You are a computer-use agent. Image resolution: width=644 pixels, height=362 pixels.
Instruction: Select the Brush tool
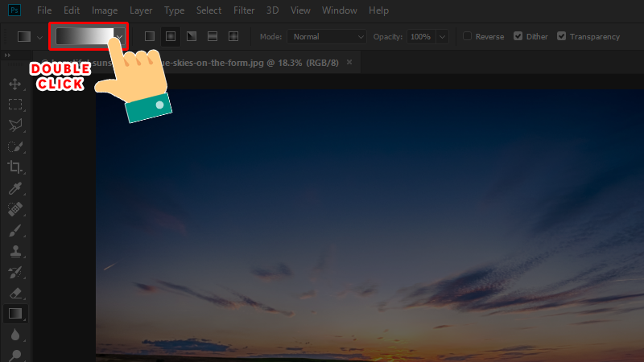pos(15,230)
